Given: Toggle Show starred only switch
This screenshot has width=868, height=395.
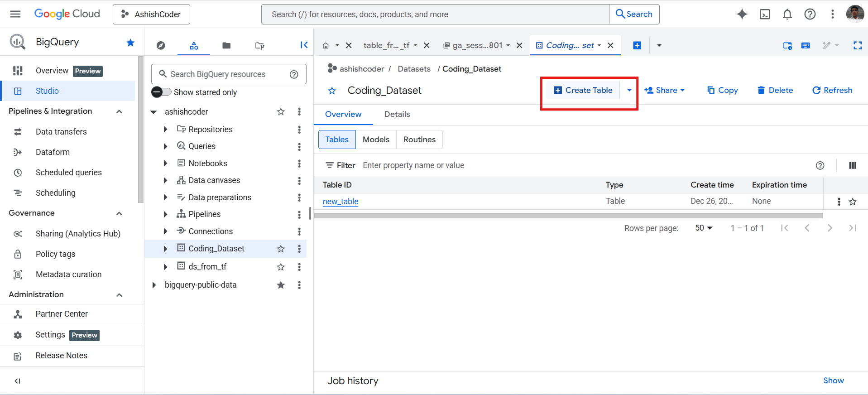Looking at the screenshot, I should [x=161, y=92].
